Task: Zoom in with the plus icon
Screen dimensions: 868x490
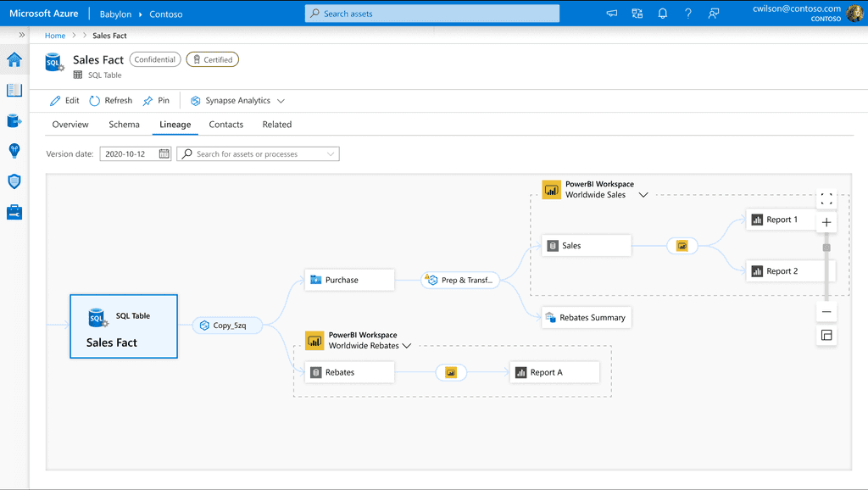Action: tap(826, 223)
